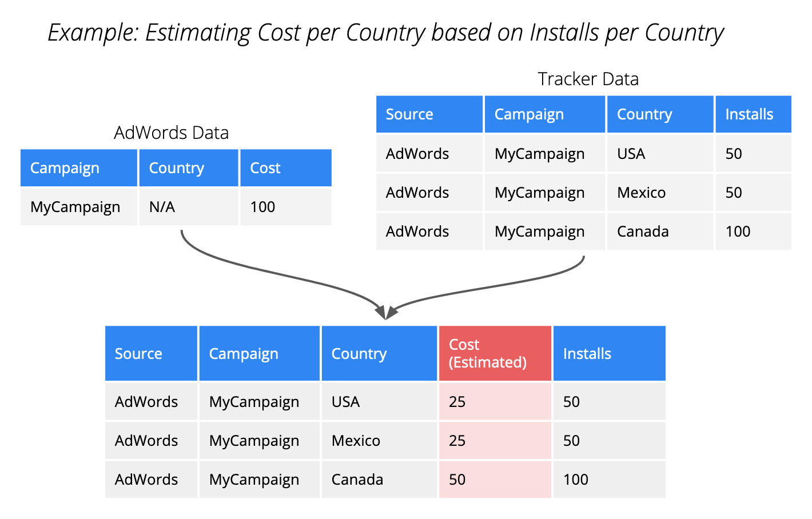Screen dimensions: 812x519
Task: Click the Source header in the bottom table
Action: tap(151, 354)
